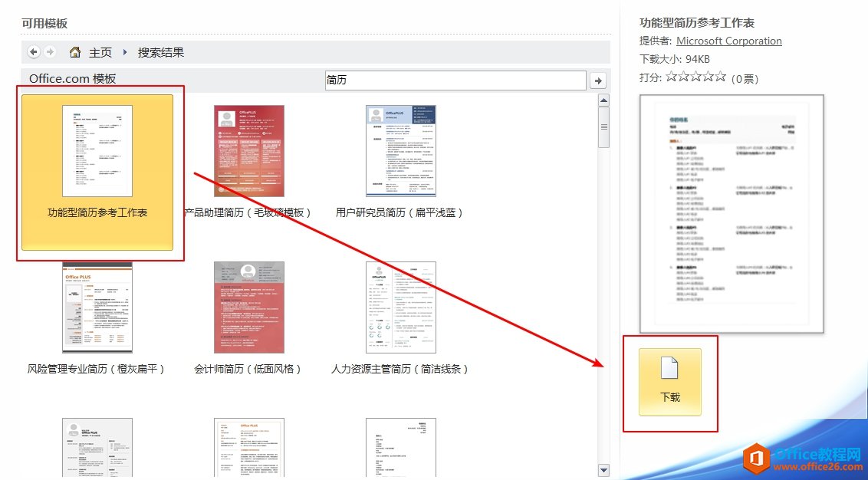Click the scrollbar up arrow
The image size is (868, 480).
click(x=603, y=100)
